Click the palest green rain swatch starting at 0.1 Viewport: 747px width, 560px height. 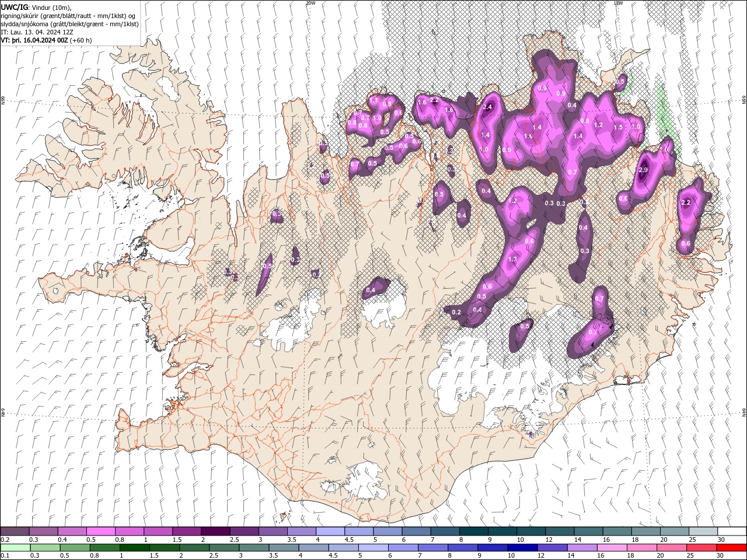(15, 548)
